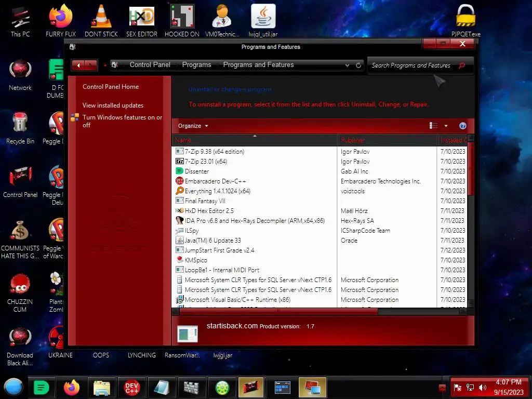
Task: Sort by the Publisher column header
Action: pyautogui.click(x=388, y=140)
